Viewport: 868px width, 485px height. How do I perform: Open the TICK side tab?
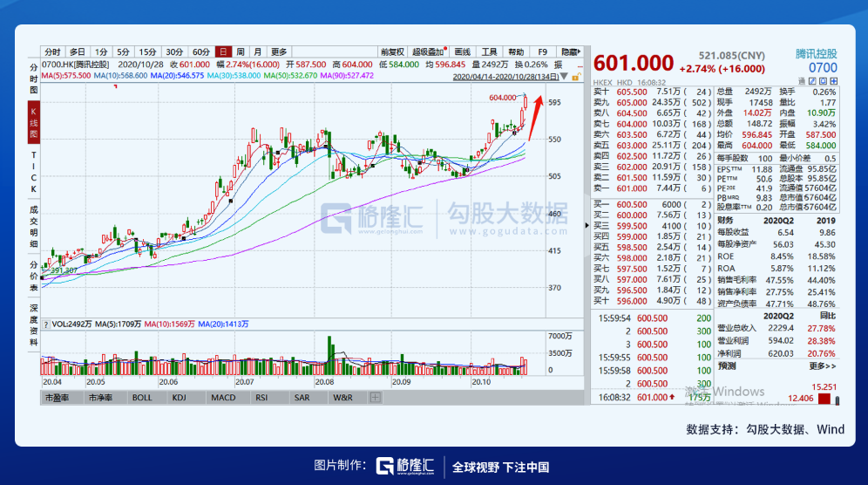pos(34,172)
